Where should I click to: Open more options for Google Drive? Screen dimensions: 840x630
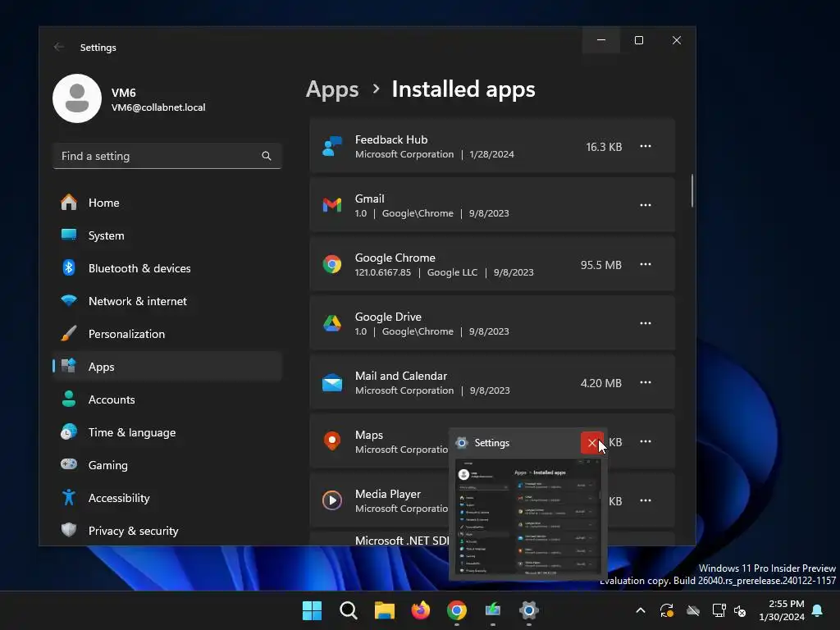point(646,323)
